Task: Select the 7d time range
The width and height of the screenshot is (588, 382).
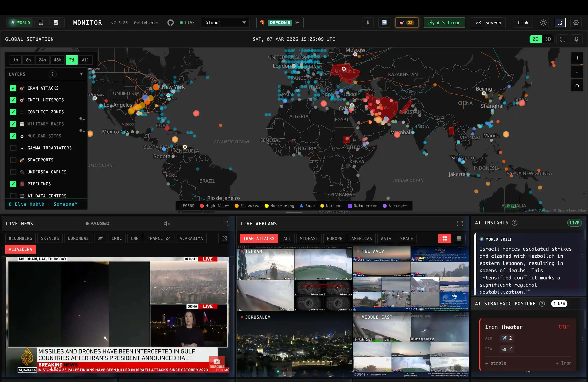Action: coord(72,60)
